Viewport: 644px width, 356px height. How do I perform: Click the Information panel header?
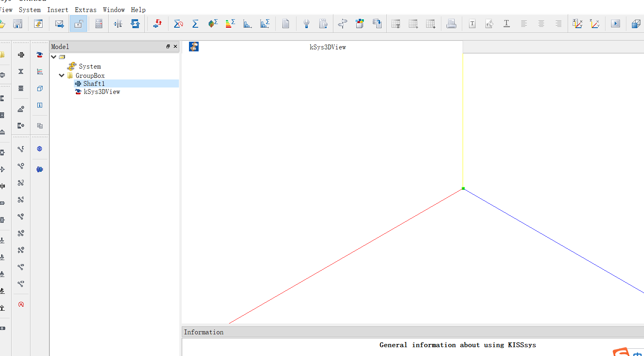point(413,332)
